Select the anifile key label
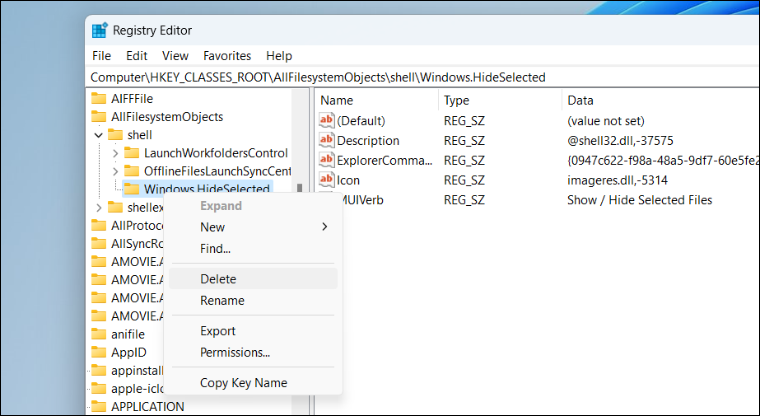Image resolution: width=760 pixels, height=416 pixels. [x=128, y=334]
